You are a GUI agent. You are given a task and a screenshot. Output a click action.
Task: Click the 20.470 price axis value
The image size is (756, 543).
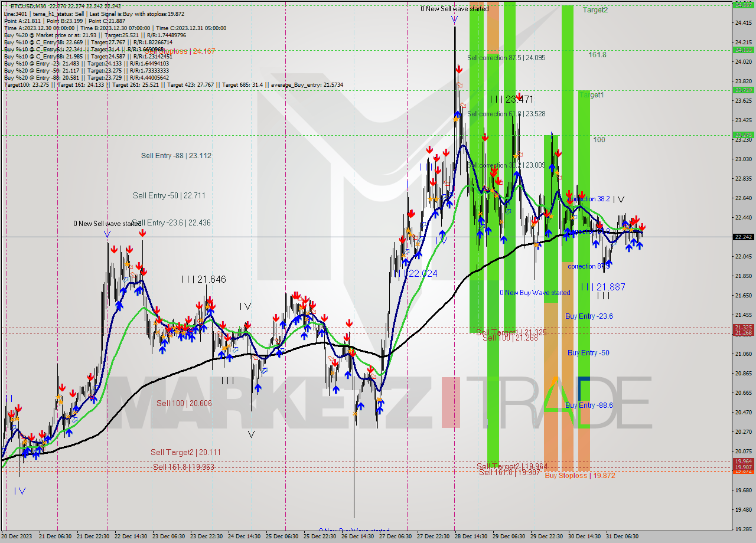743,412
